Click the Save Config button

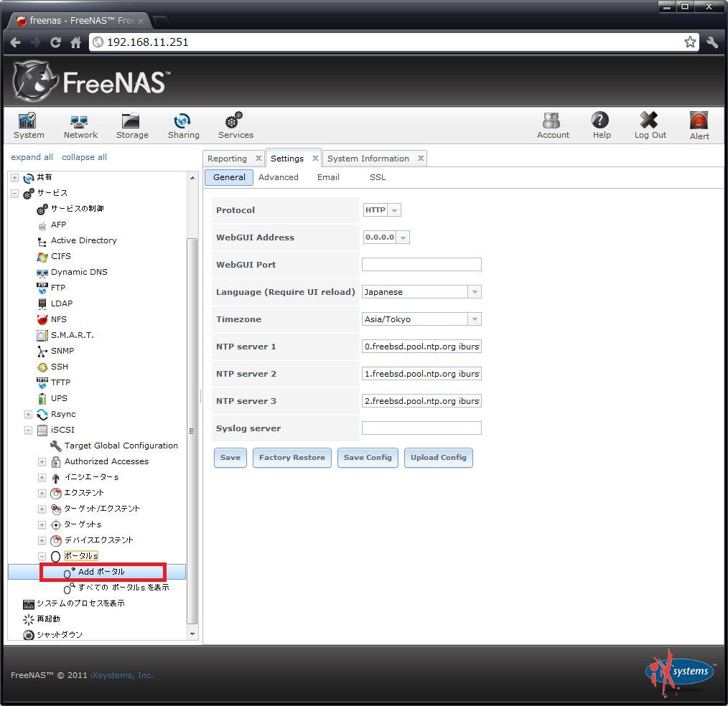[368, 458]
